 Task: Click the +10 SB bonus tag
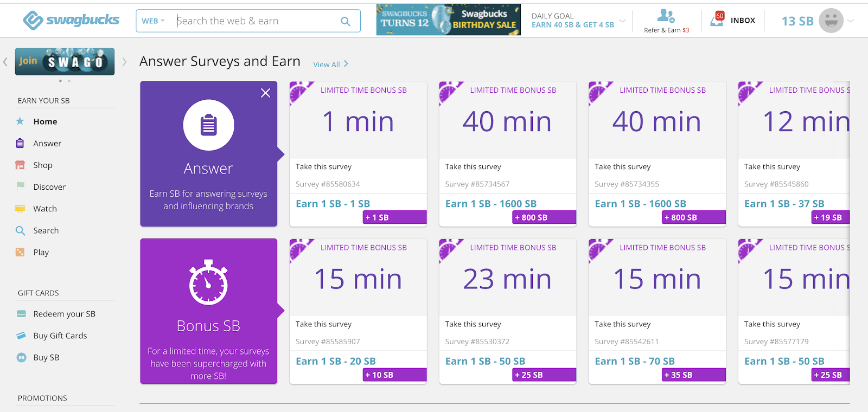click(x=395, y=375)
